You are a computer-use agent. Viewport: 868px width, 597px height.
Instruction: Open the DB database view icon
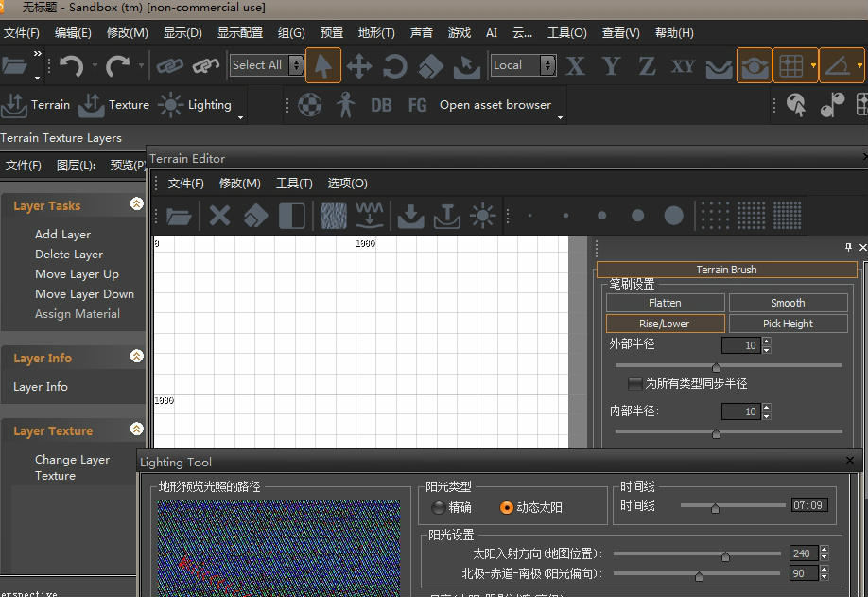[381, 105]
